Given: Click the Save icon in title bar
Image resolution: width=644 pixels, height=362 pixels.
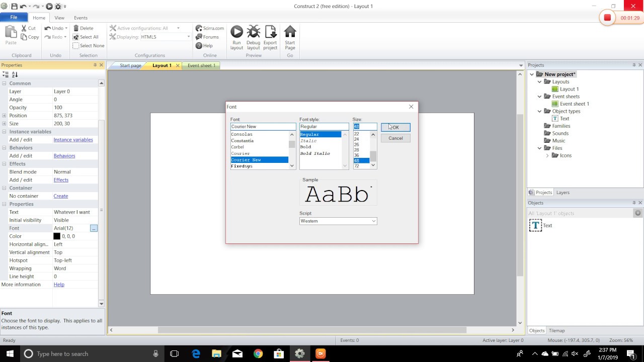Looking at the screenshot, I should click(x=14, y=7).
